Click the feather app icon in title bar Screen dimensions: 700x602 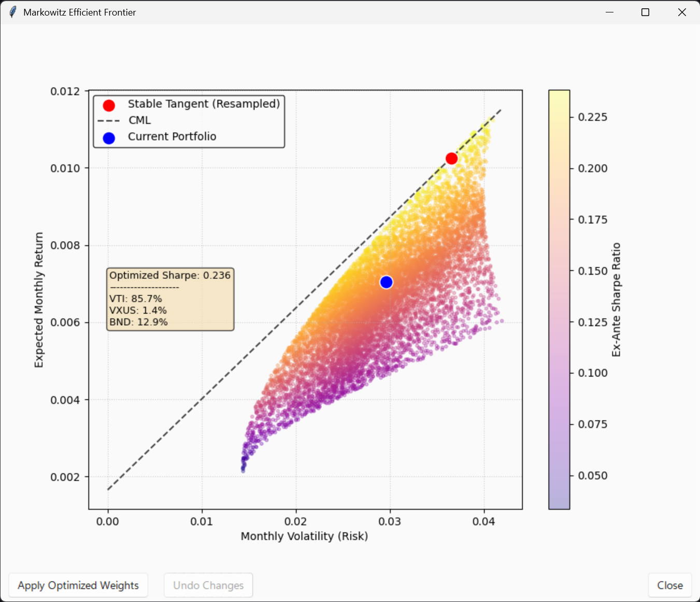click(12, 12)
